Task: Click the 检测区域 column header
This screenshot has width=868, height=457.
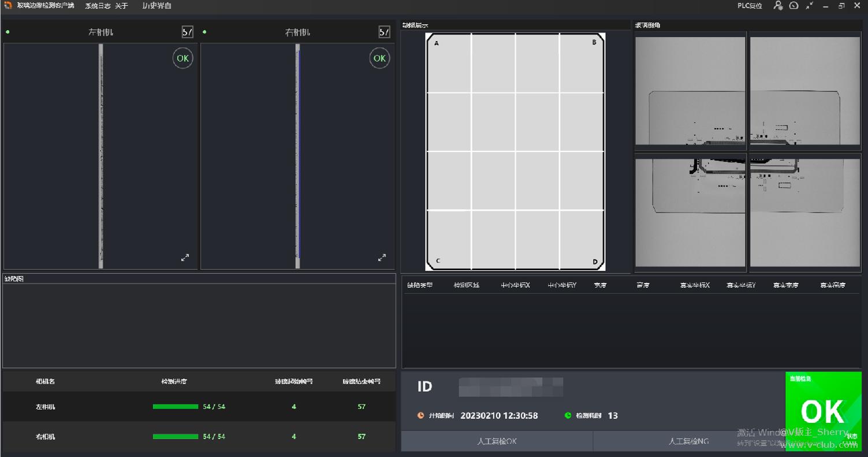Action: [467, 285]
